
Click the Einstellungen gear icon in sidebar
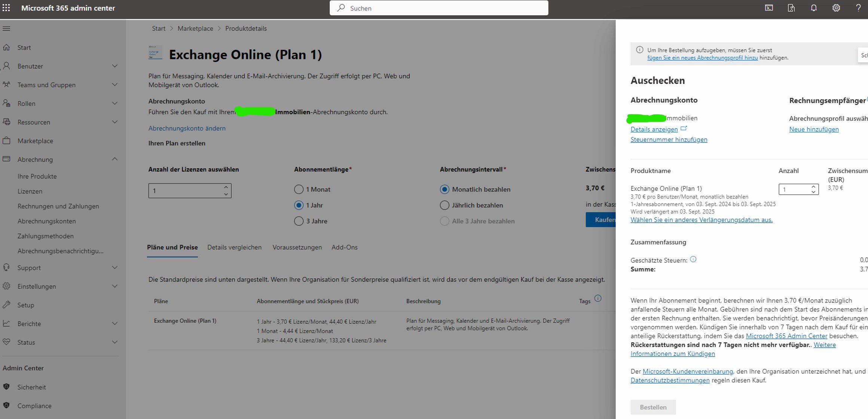click(x=6, y=286)
